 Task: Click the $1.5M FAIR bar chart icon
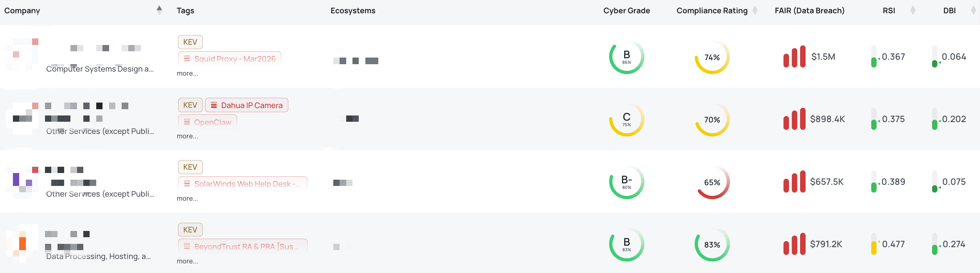tap(794, 57)
